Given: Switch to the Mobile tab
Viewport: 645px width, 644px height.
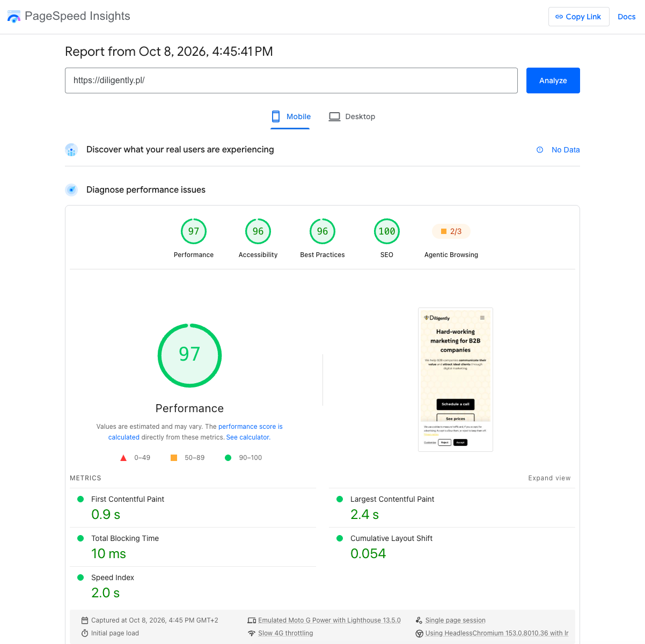Looking at the screenshot, I should [x=290, y=116].
